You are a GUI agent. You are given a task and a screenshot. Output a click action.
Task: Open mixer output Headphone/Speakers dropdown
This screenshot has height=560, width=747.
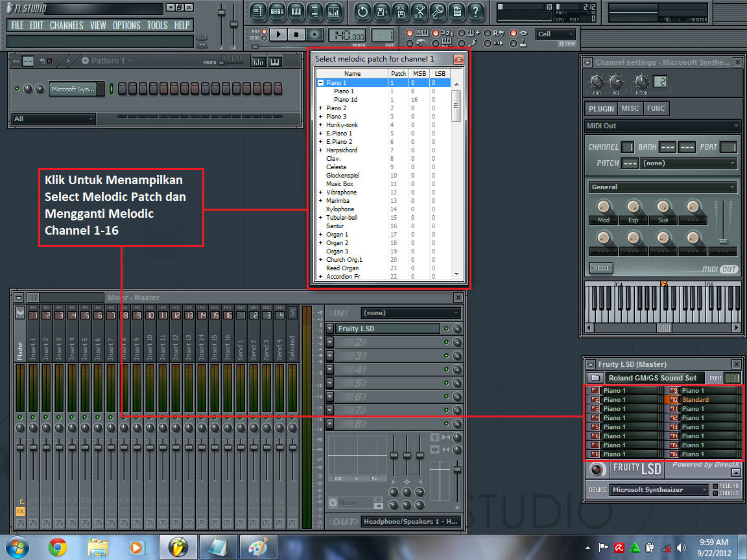tap(410, 521)
